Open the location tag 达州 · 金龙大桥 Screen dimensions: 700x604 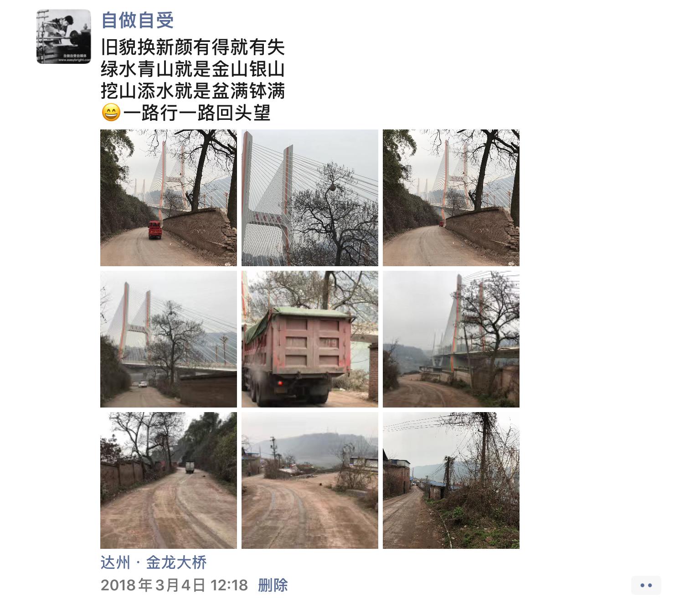pyautogui.click(x=154, y=563)
